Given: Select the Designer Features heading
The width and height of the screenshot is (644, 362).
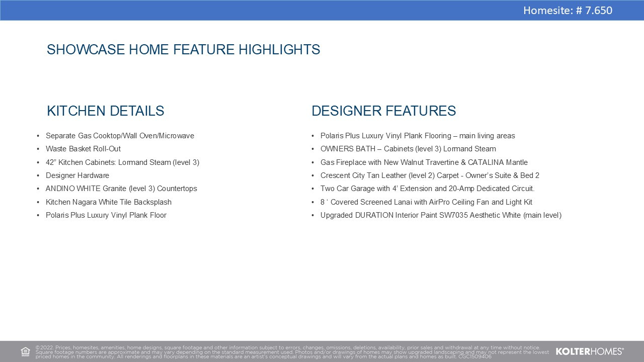Looking at the screenshot, I should (383, 111).
